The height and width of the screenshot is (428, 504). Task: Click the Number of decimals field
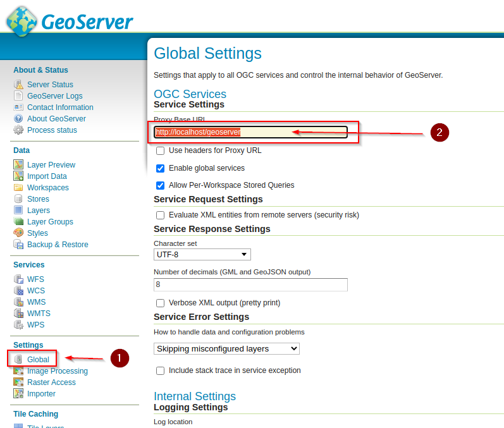click(x=250, y=284)
